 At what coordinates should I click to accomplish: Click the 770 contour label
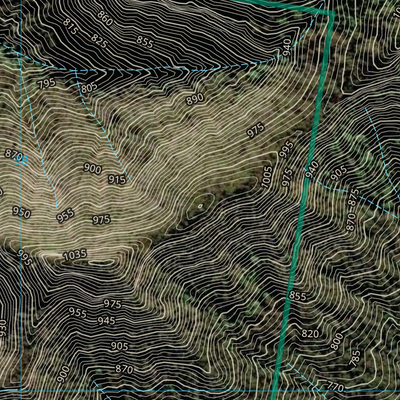tap(335, 387)
